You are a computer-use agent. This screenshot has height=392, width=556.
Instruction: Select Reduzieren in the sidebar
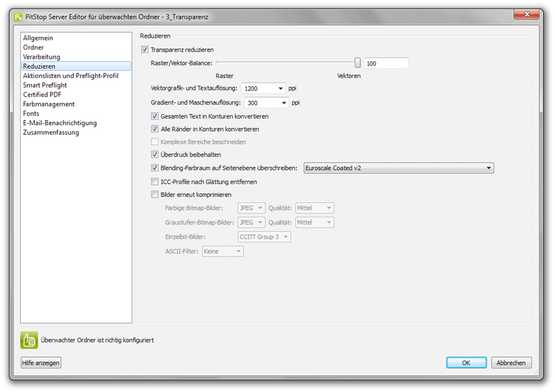click(x=76, y=66)
